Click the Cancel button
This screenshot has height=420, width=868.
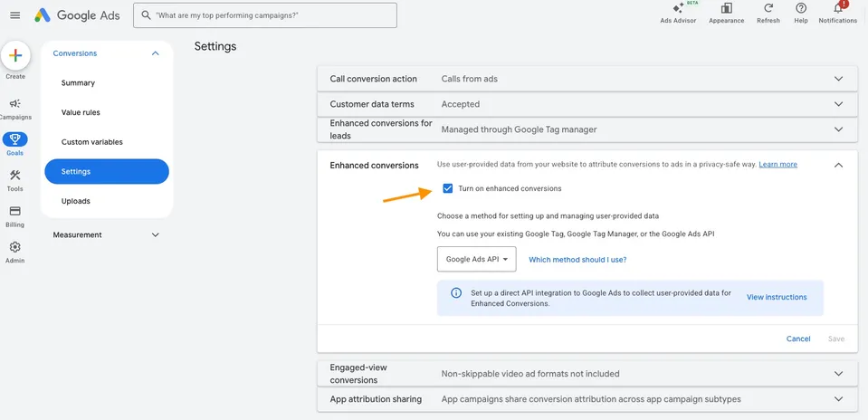(798, 339)
